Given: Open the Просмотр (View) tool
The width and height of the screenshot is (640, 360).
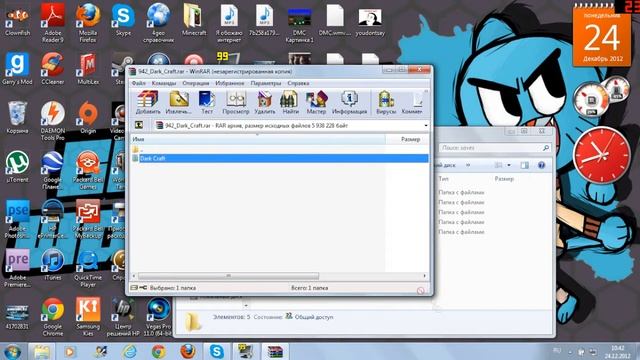Looking at the screenshot, I should [236, 102].
